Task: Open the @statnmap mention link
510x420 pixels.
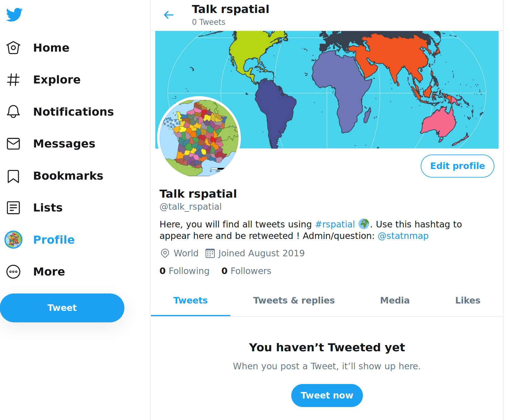Action: (403, 236)
